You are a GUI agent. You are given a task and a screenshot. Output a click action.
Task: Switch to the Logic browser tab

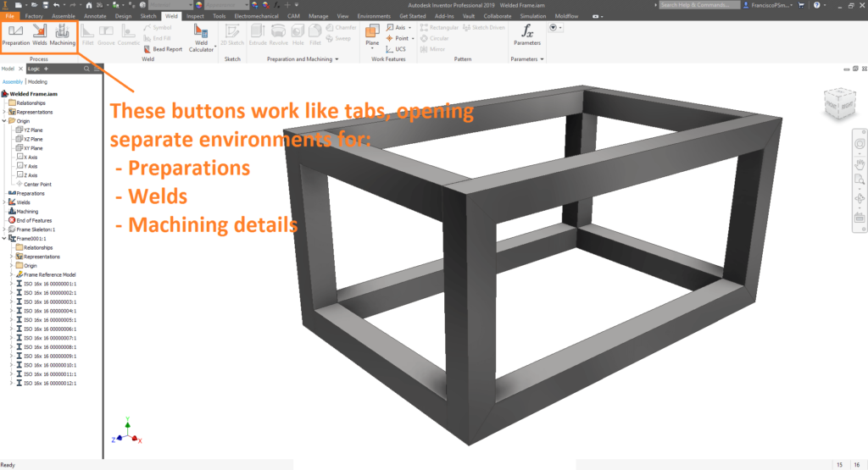tap(34, 69)
